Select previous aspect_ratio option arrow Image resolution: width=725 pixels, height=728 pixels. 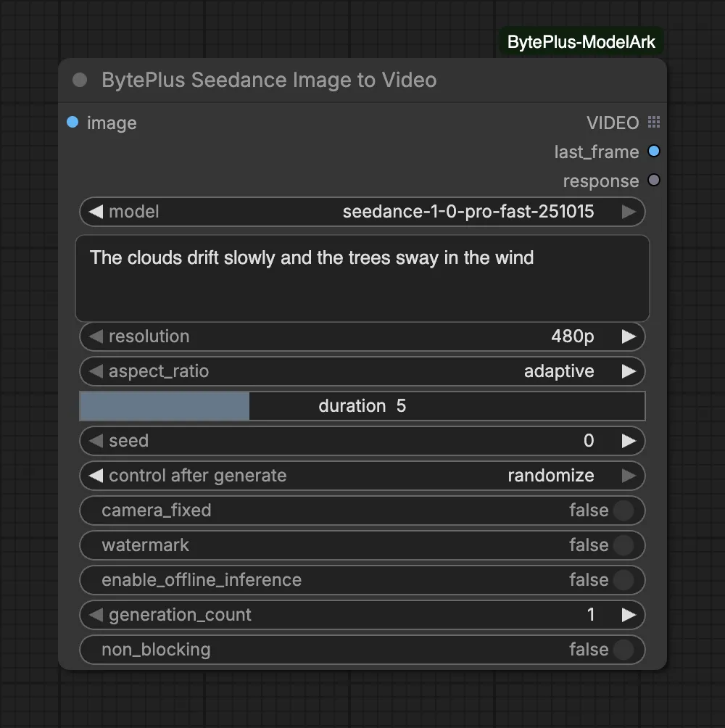96,371
